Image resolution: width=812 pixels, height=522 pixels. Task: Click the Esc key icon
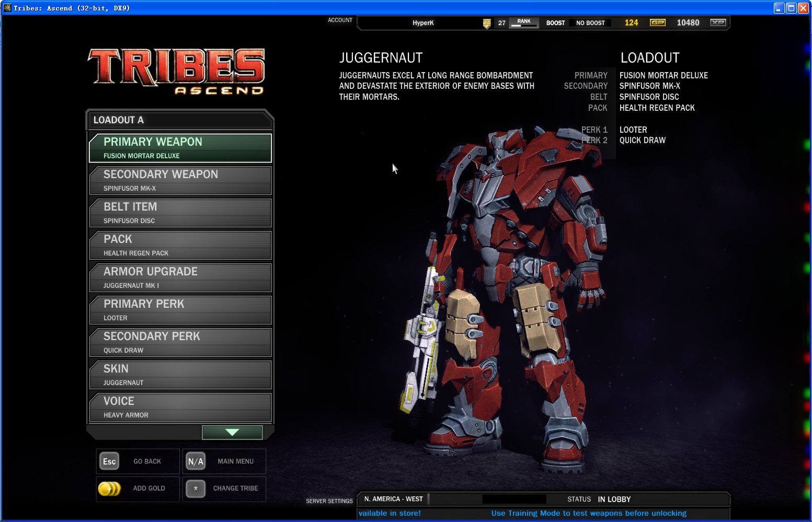109,461
